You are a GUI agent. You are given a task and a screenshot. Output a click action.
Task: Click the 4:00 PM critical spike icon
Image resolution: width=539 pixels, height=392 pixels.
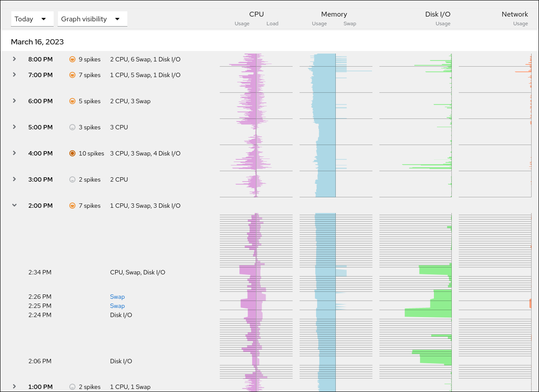[72, 153]
